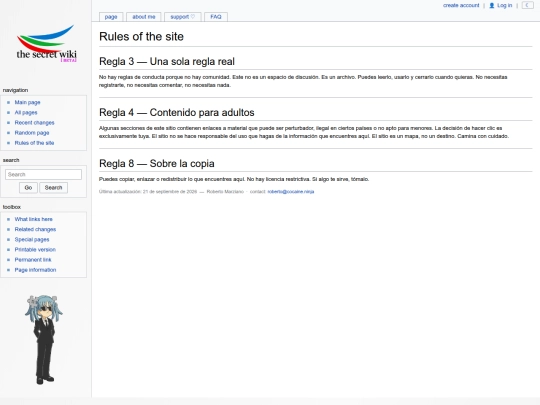Open the support tab
This screenshot has width=540, height=405.
click(183, 17)
